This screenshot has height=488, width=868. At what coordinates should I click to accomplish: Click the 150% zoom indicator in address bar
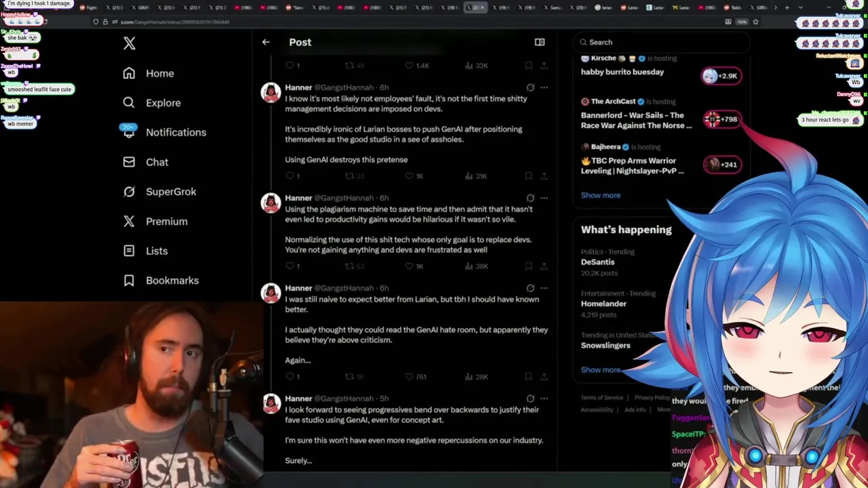coord(742,22)
